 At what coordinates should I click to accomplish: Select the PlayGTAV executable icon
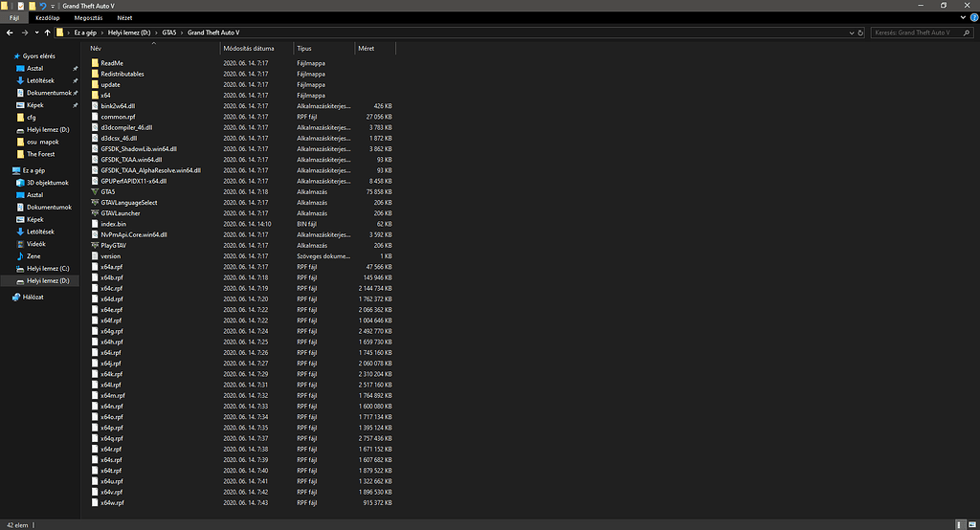(x=95, y=245)
